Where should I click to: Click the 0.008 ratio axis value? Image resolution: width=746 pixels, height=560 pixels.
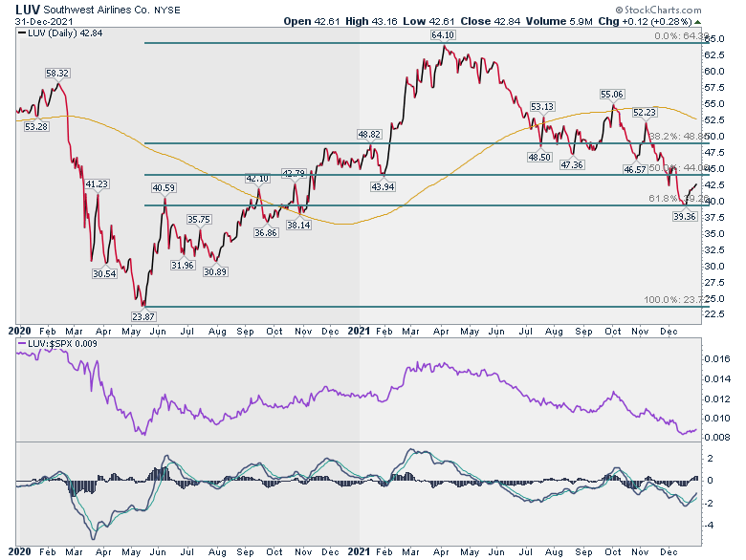tap(717, 438)
